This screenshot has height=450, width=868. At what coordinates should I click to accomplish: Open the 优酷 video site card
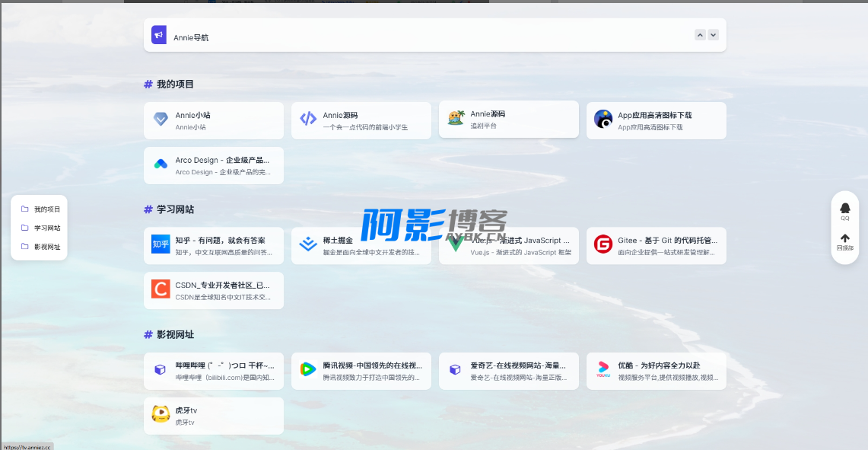[x=656, y=371]
